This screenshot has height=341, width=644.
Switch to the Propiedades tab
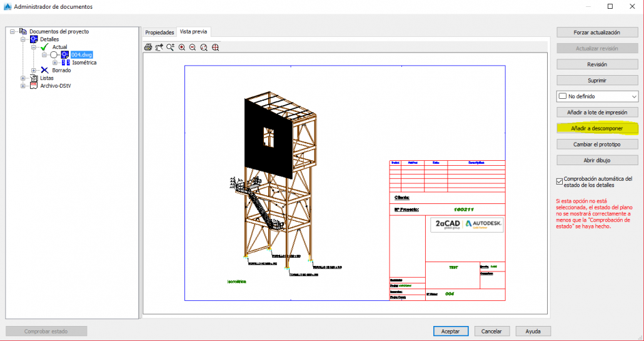[159, 32]
